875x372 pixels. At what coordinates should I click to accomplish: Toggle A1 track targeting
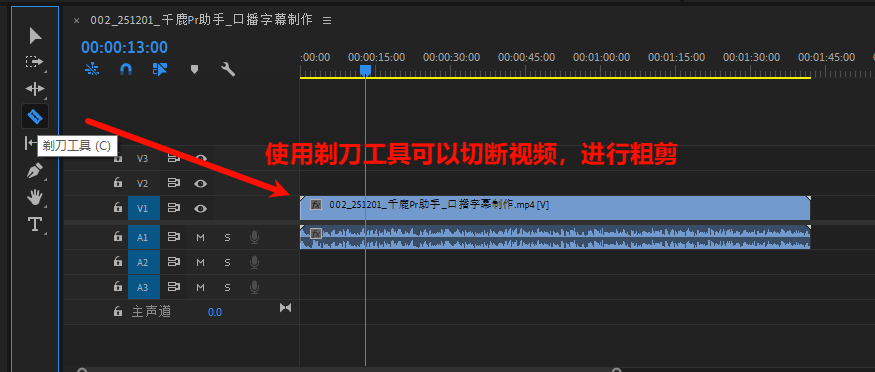click(143, 238)
